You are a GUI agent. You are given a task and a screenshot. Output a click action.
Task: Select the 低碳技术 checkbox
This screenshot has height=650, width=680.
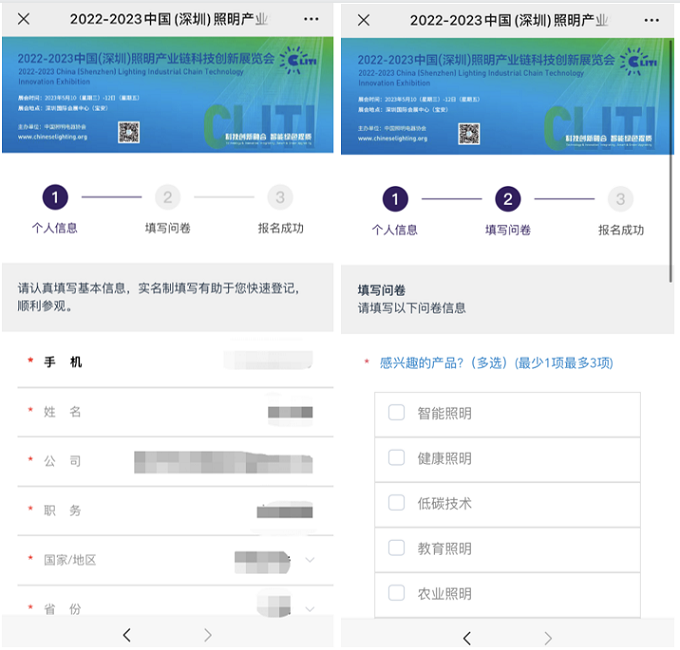tap(397, 503)
